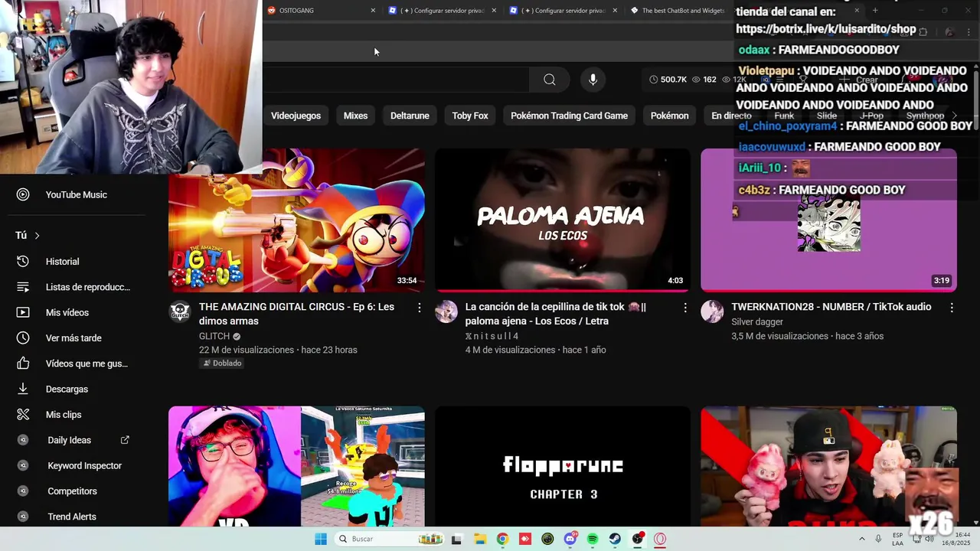
Task: Open Task View on the taskbar
Action: tap(457, 539)
